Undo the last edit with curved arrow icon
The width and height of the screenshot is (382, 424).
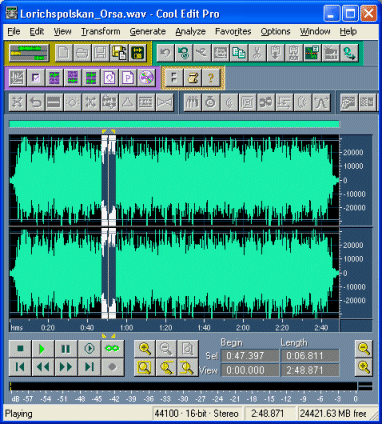click(165, 53)
